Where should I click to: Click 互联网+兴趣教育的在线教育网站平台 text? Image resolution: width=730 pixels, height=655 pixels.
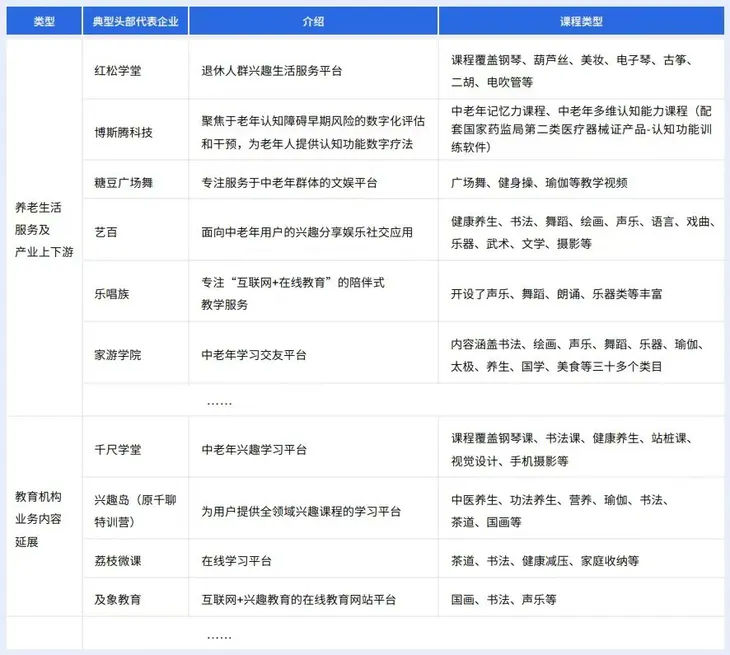298,599
